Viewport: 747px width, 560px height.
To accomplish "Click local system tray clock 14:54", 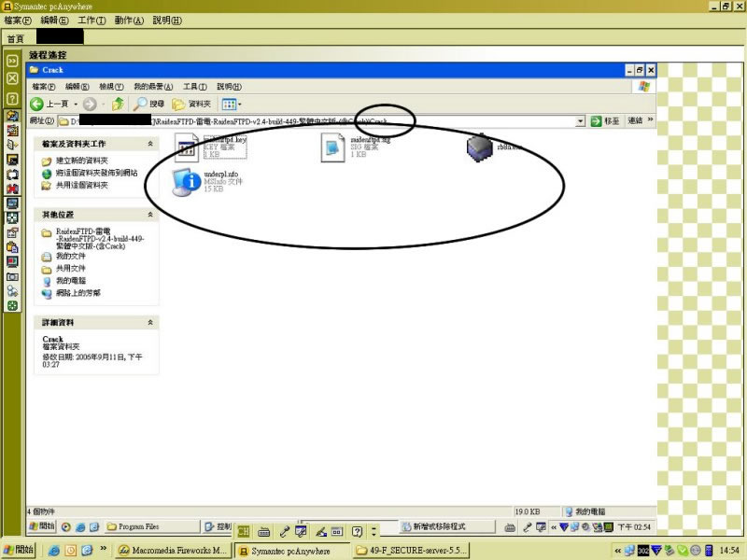I will point(729,551).
